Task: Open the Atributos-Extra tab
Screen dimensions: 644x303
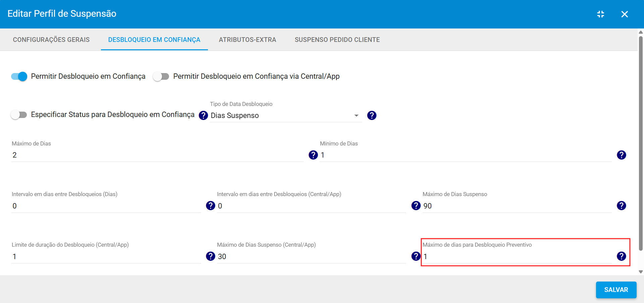Action: click(x=247, y=40)
